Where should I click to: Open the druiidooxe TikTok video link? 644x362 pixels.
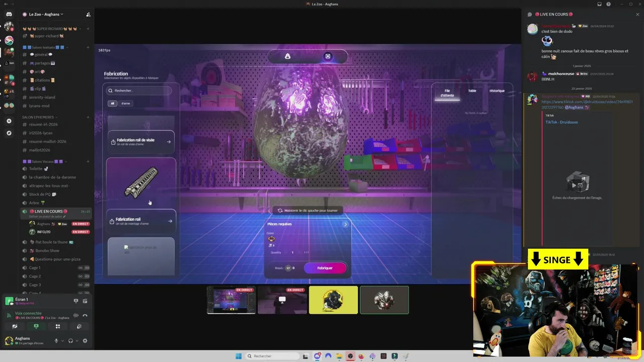point(587,104)
